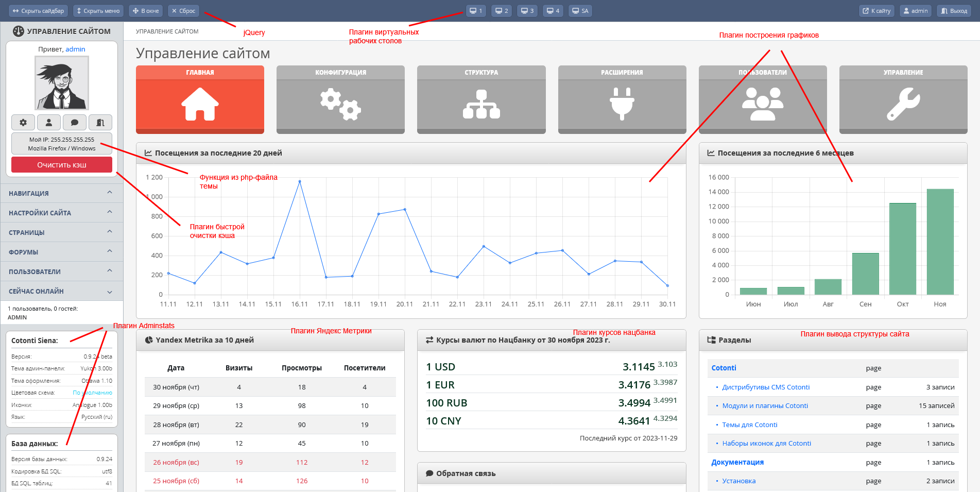Click the user profile icon under avatar
Screen dimensions: 980x492
(49, 123)
